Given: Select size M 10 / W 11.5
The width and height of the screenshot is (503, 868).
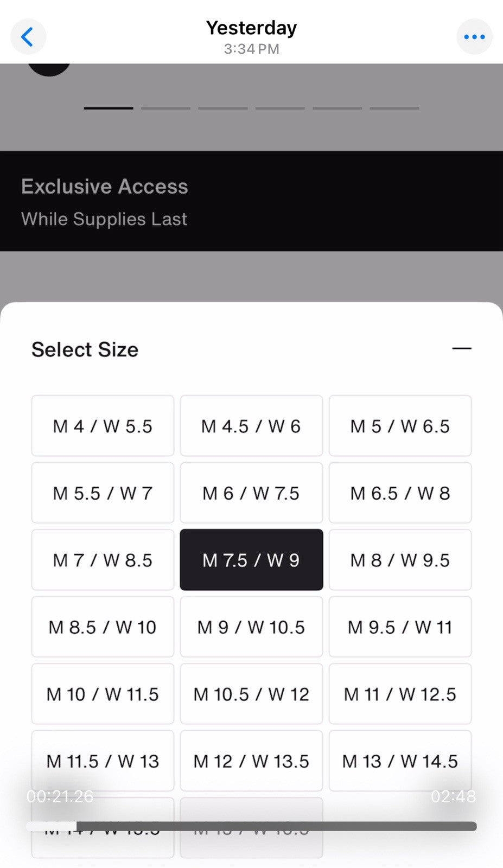Looking at the screenshot, I should pos(103,694).
